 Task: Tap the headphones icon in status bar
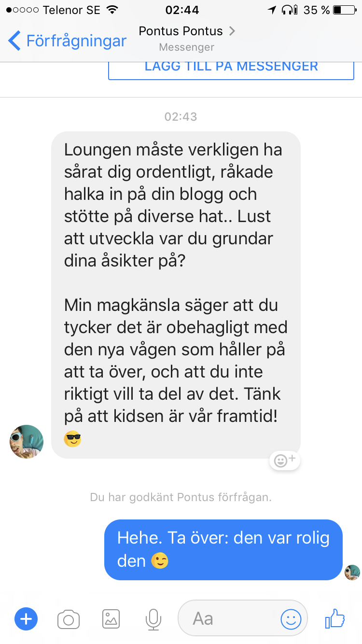pos(289,10)
